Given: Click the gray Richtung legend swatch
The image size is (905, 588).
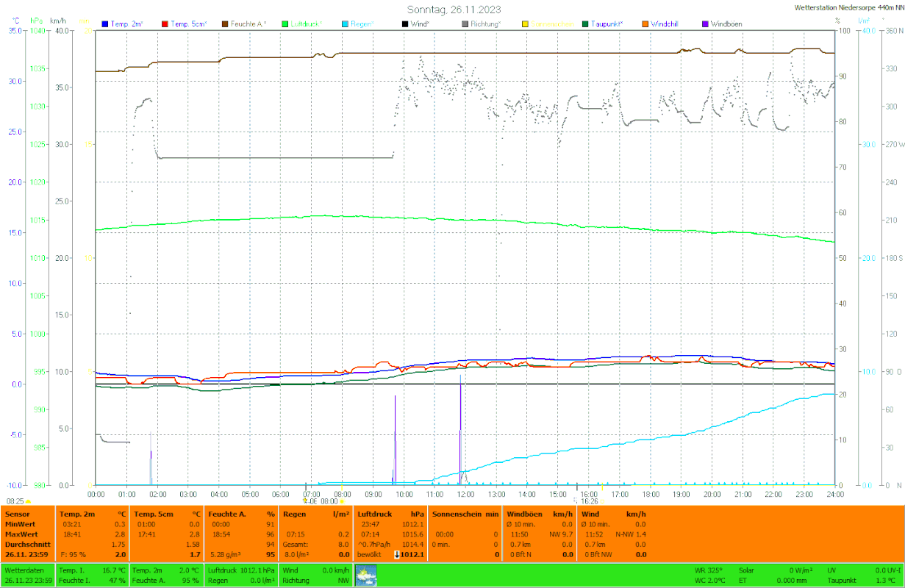Looking at the screenshot, I should click(x=465, y=24).
